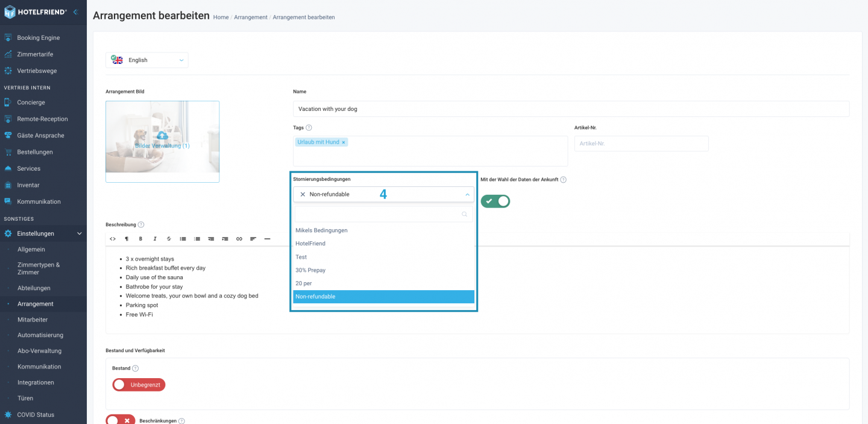Insert unordered bullet list in editor
This screenshot has width=868, height=424.
coord(183,239)
